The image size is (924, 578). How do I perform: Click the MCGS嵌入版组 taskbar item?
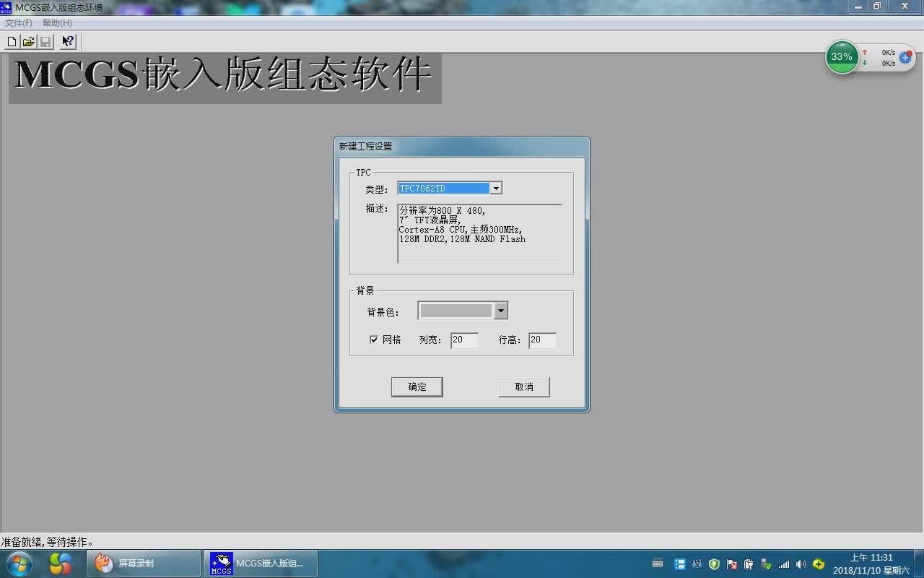(x=261, y=564)
